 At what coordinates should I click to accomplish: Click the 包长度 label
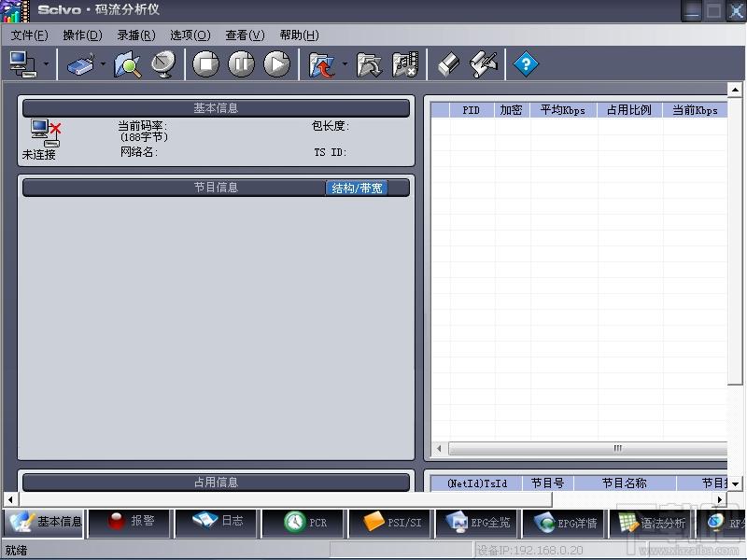331,126
